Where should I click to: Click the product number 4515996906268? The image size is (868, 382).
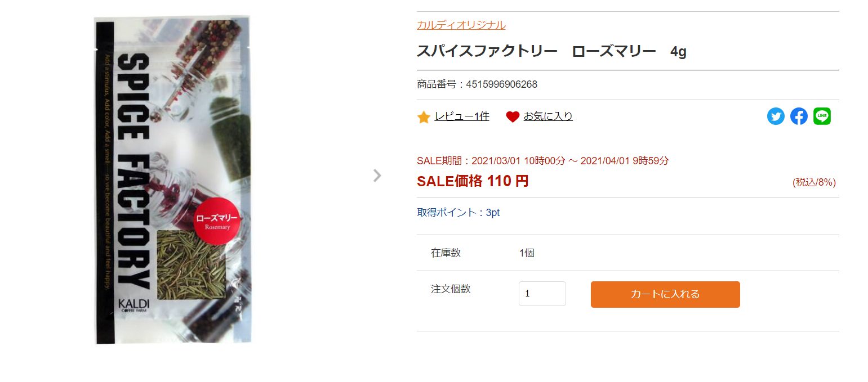501,84
